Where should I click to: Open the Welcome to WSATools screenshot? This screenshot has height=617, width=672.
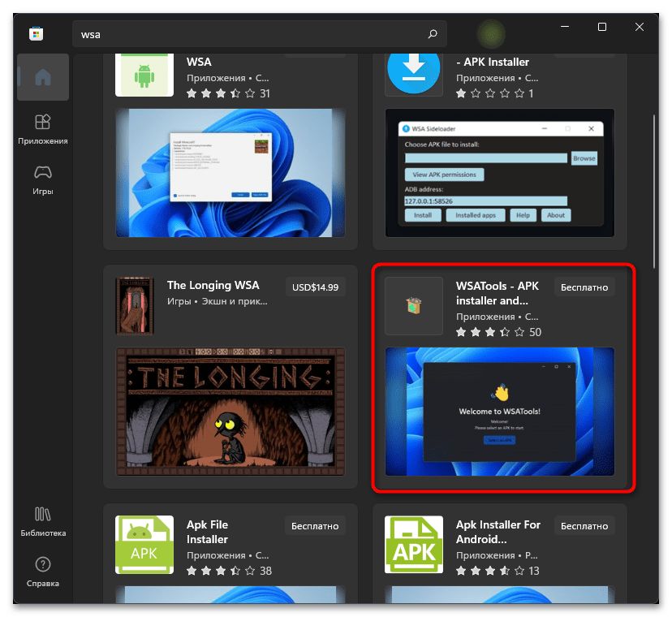pos(500,412)
